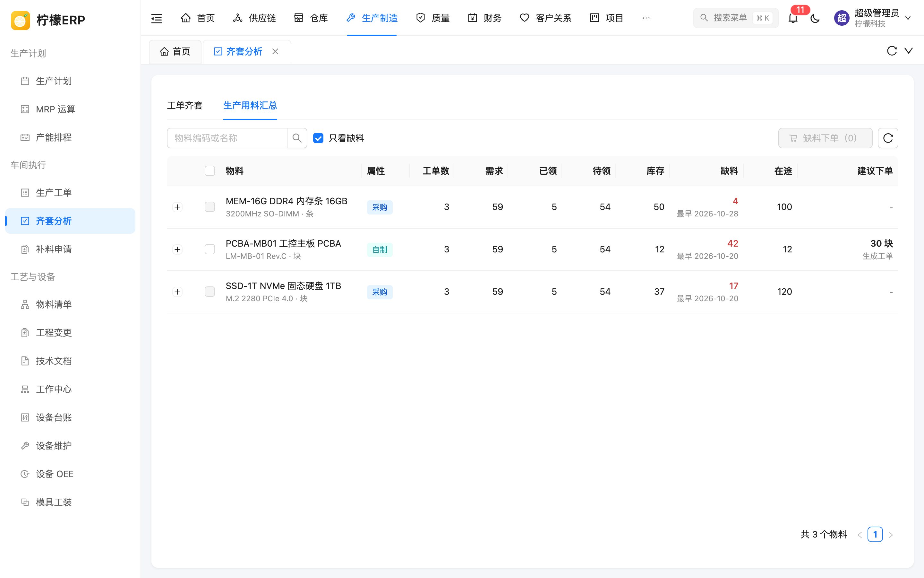Switch to the 工单齐套 tab
Image resolution: width=924 pixels, height=578 pixels.
185,106
